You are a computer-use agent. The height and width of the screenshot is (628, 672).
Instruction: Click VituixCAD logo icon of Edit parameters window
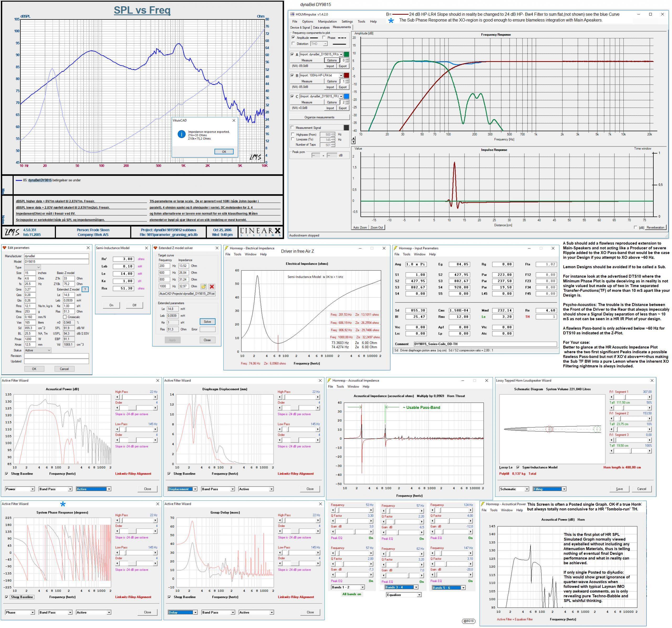[x=4, y=248]
